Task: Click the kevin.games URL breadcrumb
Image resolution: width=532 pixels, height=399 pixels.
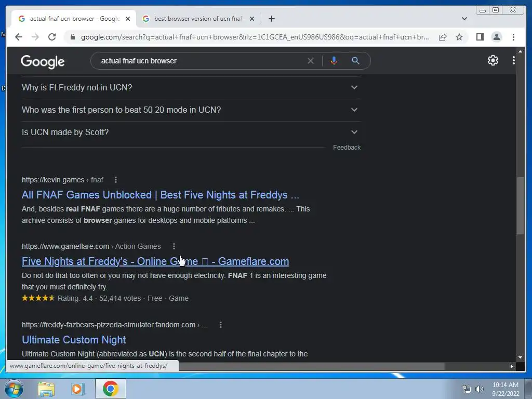Action: (x=62, y=180)
